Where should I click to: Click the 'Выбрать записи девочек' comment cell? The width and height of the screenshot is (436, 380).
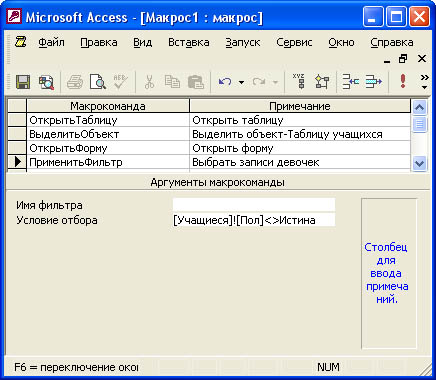tap(300, 162)
